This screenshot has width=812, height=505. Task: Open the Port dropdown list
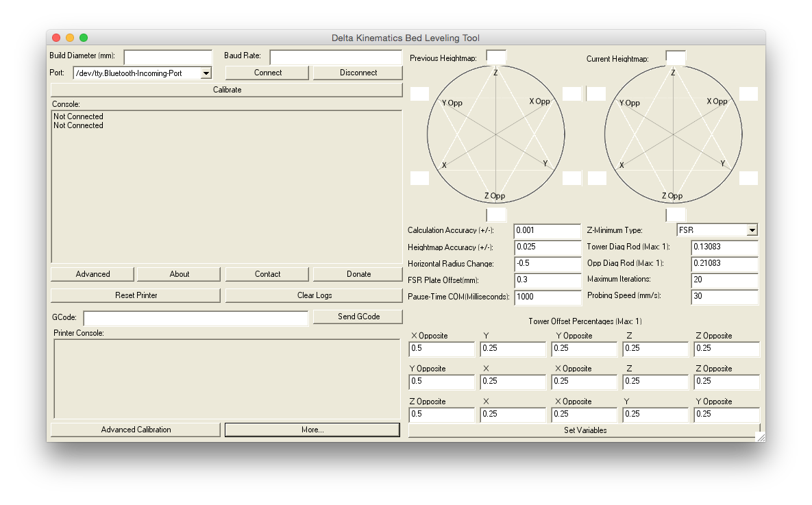[206, 73]
